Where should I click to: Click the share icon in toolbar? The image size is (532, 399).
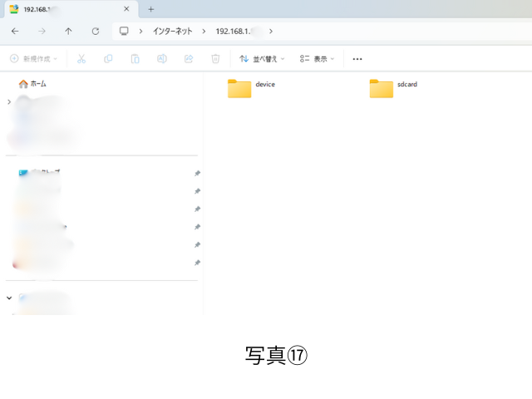[x=189, y=59]
